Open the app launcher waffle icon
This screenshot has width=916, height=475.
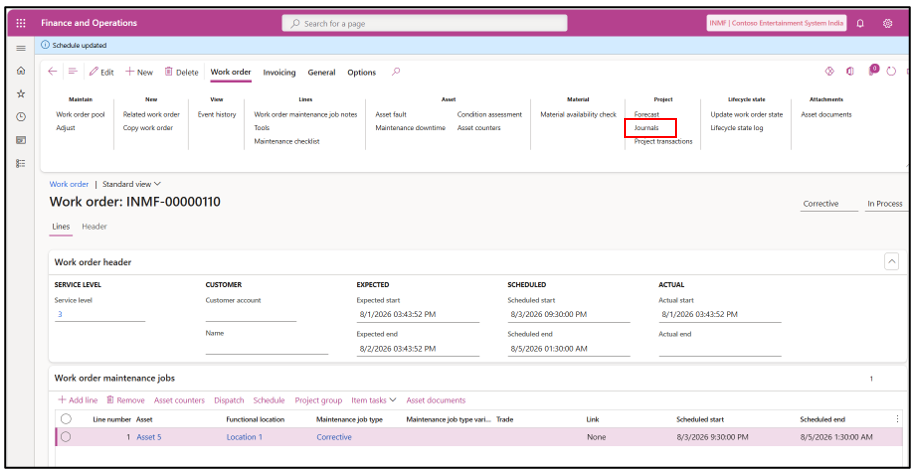(21, 23)
